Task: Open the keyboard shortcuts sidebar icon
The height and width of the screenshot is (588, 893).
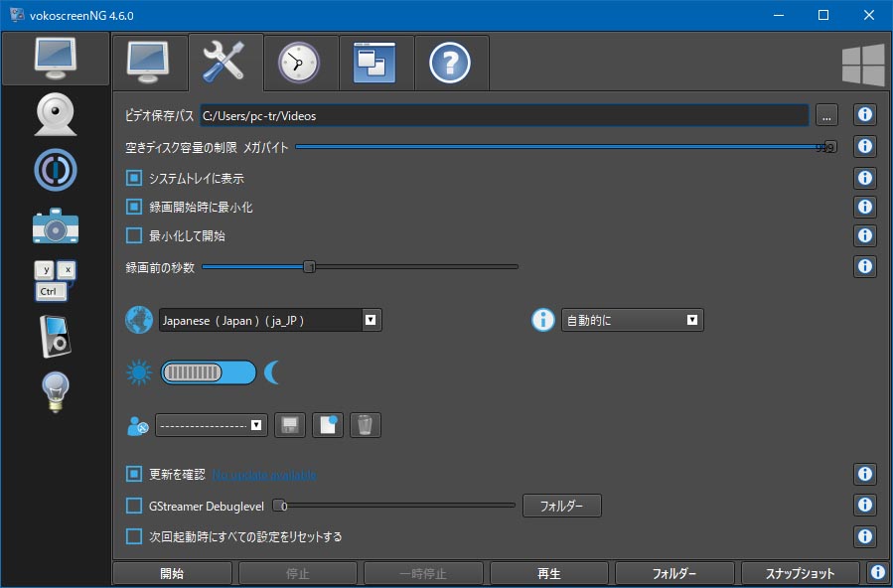Action: coord(56,280)
